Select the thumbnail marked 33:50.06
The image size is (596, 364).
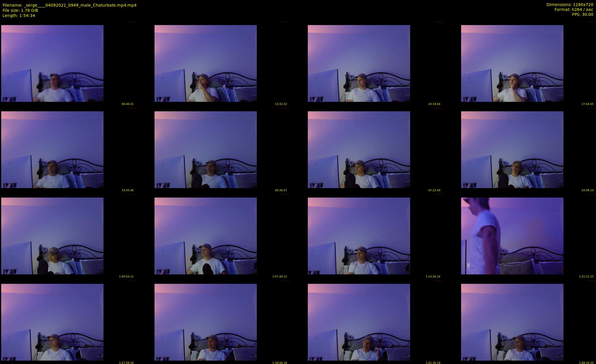(x=52, y=150)
